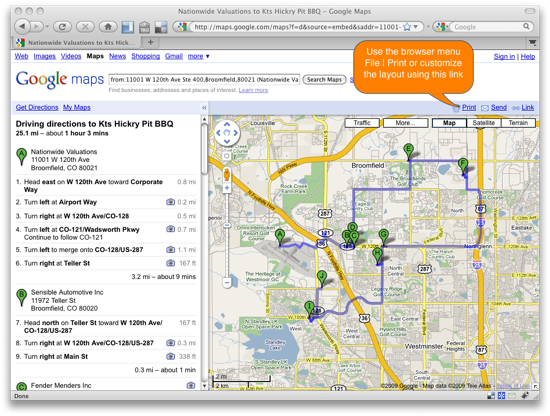The height and width of the screenshot is (416, 550).
Task: Open the More... map layers dropdown
Action: click(x=405, y=123)
